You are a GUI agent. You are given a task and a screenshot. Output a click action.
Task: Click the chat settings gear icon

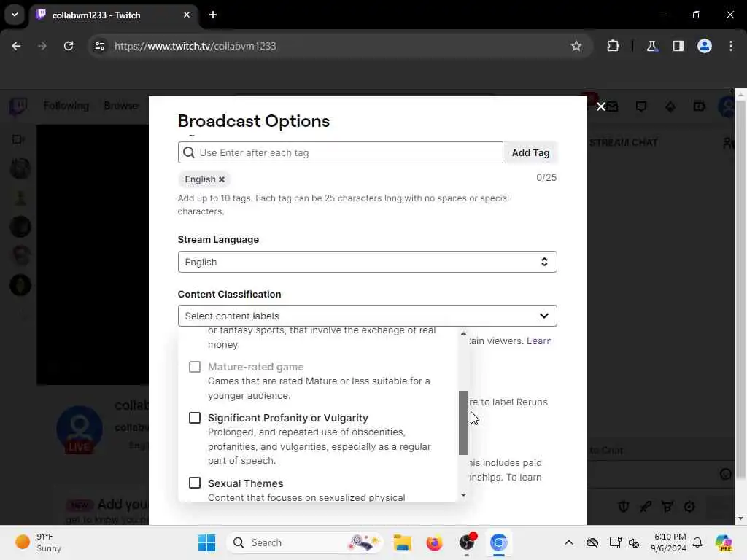(x=689, y=507)
